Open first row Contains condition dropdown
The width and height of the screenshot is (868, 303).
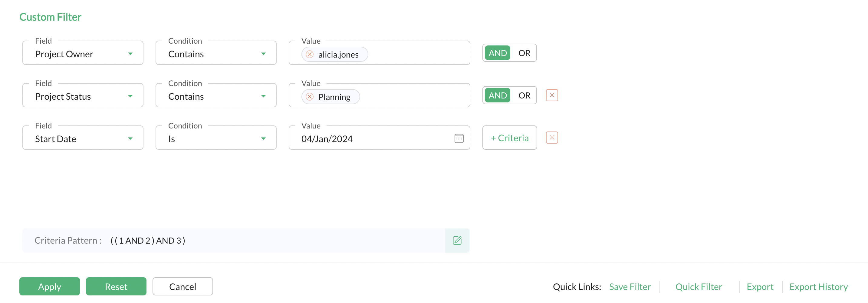click(x=216, y=53)
